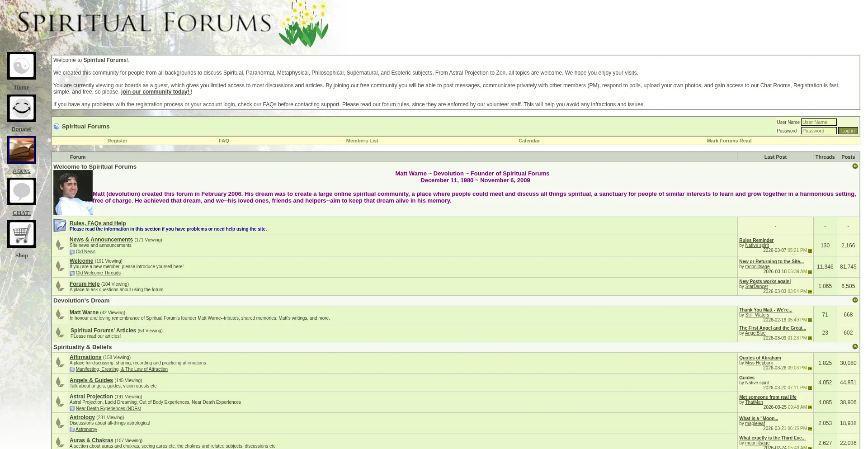The width and height of the screenshot is (868, 449).
Task: Focus the User Name input field
Action: (819, 122)
